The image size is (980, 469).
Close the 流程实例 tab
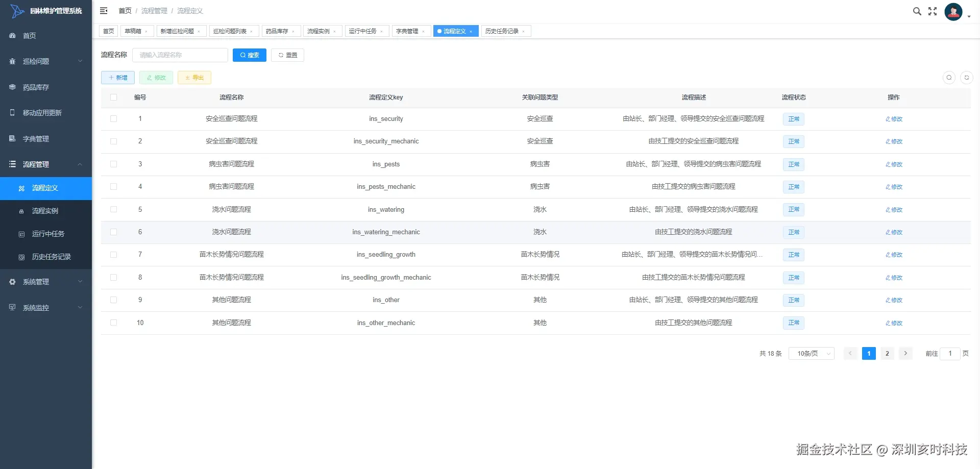(334, 32)
